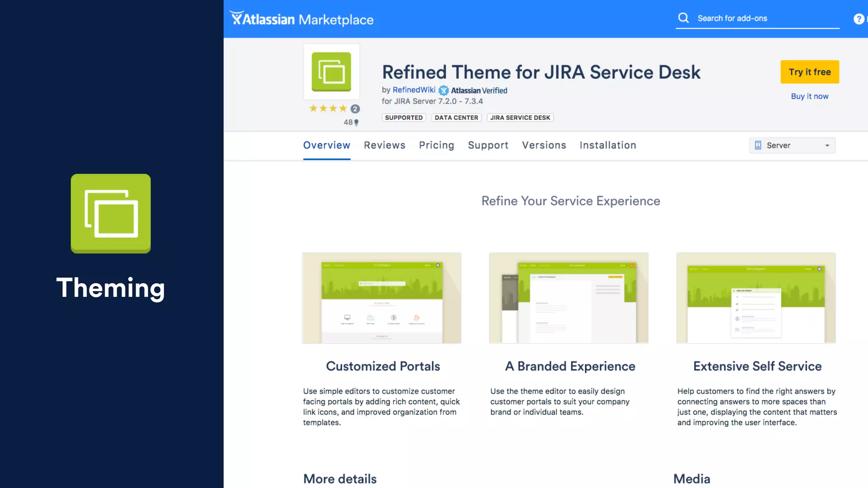The width and height of the screenshot is (868, 488).
Task: Click the Buy it now link
Action: tap(809, 96)
